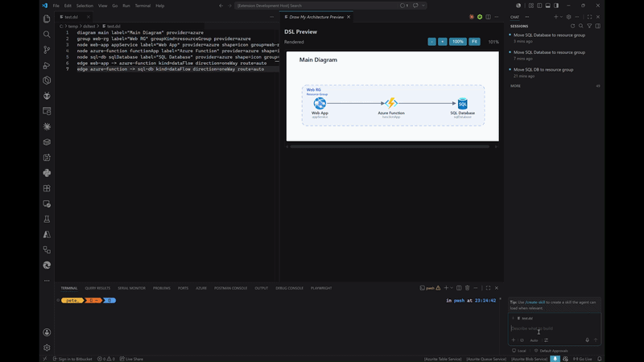644x362 pixels.
Task: Open the Manage gear in activity bar
Action: [x=47, y=348]
